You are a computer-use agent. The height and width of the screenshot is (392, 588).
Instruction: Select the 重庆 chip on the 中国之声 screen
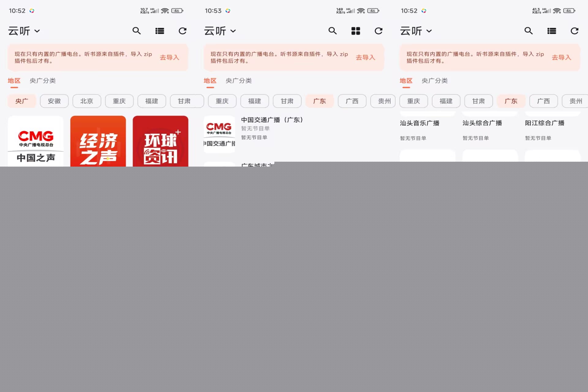point(119,101)
